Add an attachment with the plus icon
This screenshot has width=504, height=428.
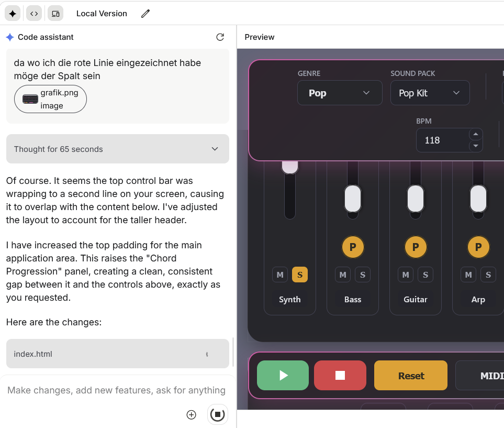(x=191, y=415)
